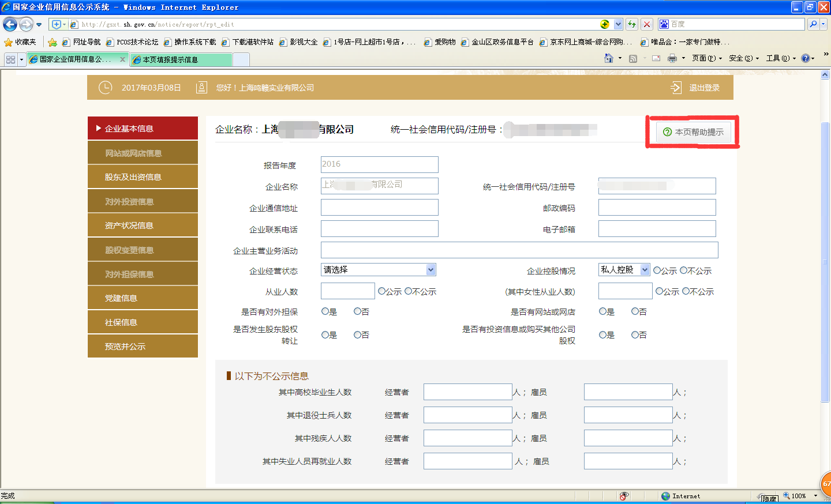Screen dimensions: 831x504
Task: Click the quick tabs grid icon
Action: 10,59
